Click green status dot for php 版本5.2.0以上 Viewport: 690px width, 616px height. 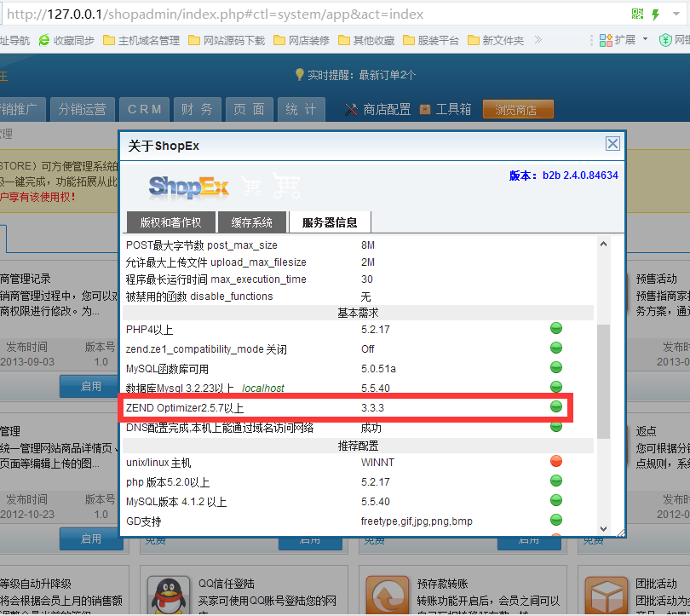[x=556, y=481]
